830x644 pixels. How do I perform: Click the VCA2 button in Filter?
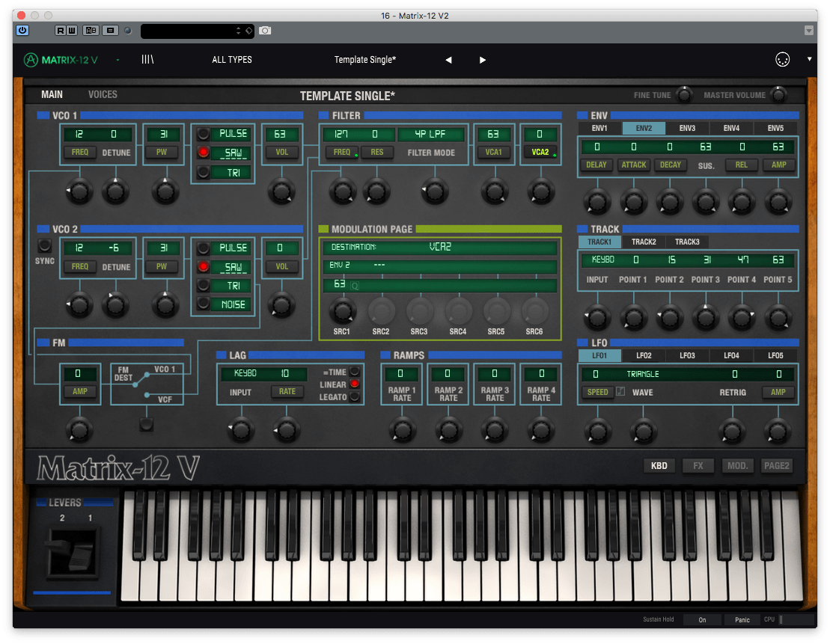[x=540, y=153]
